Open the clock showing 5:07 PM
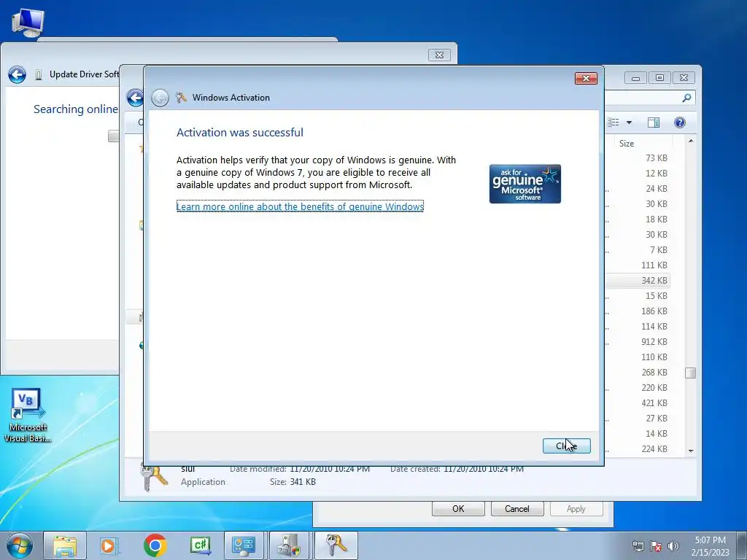The width and height of the screenshot is (747, 560). coord(710,546)
